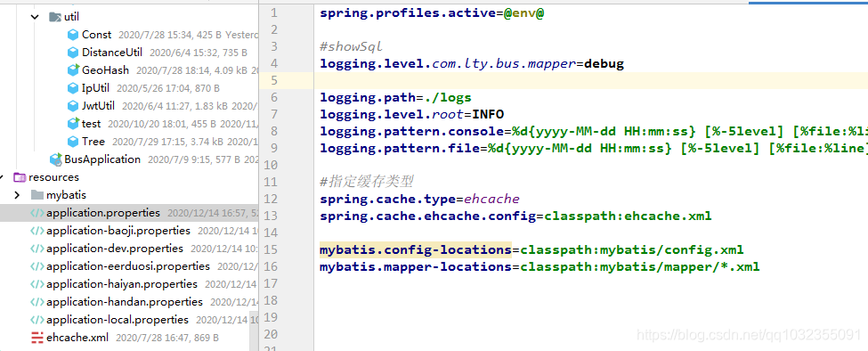Open application-dev.properties

pyautogui.click(x=115, y=249)
